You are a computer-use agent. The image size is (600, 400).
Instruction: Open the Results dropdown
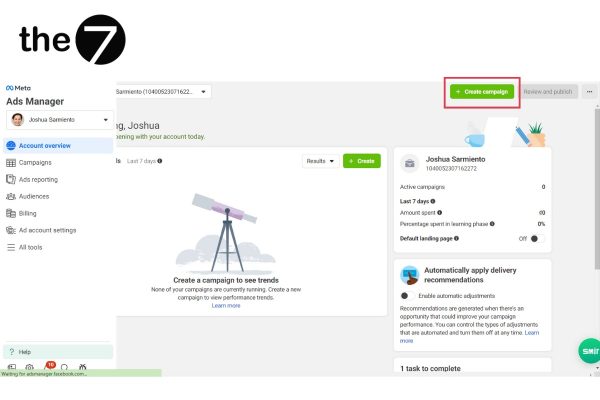321,161
